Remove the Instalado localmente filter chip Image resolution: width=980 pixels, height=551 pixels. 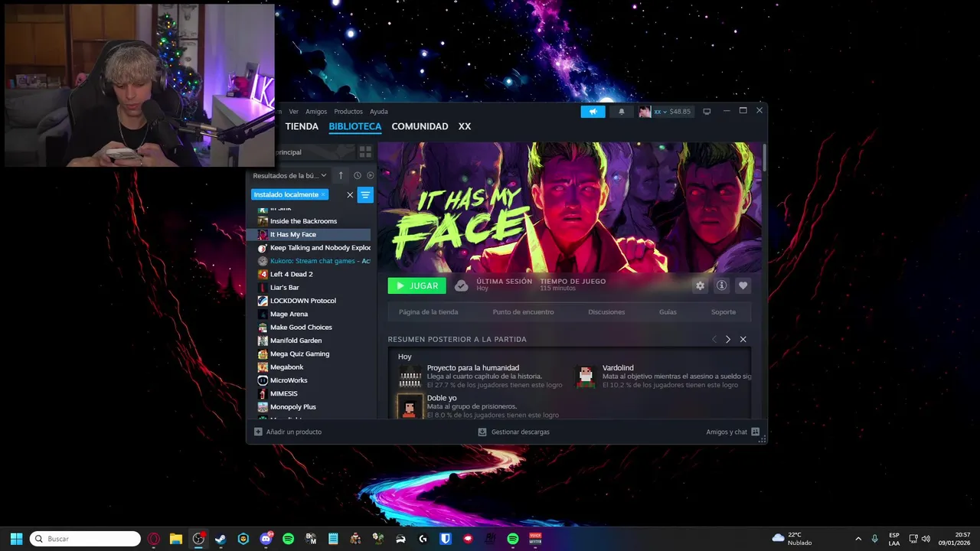pos(323,194)
